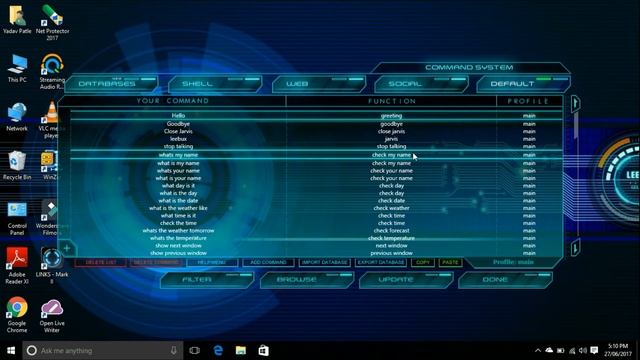Switch to the SHELL tab
This screenshot has height=360, width=640.
click(215, 84)
